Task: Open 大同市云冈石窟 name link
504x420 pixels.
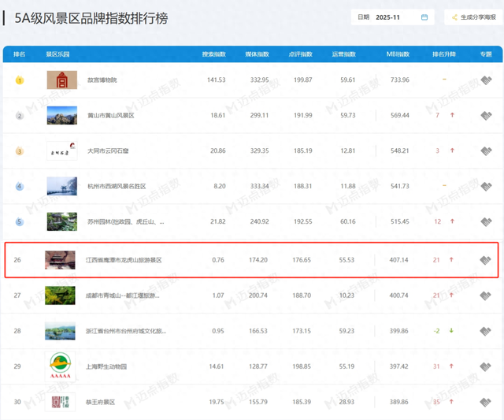Action: pos(108,151)
